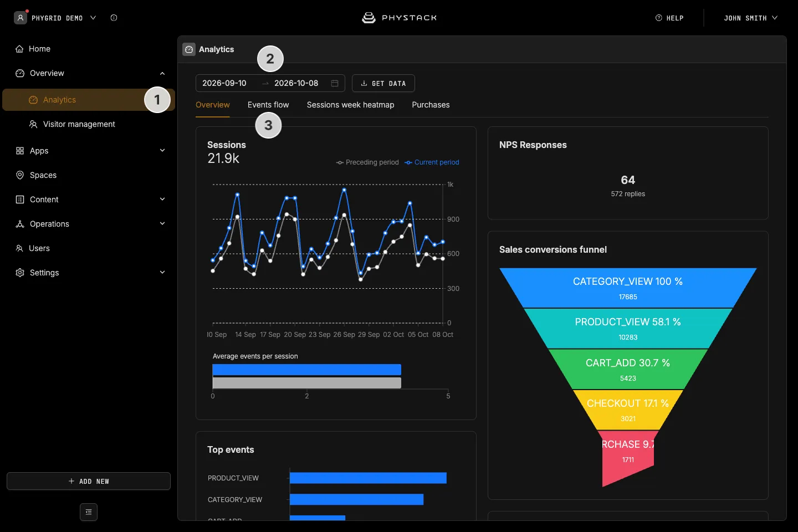798x532 pixels.
Task: Click the end date 2026-10-08 field
Action: (x=296, y=83)
